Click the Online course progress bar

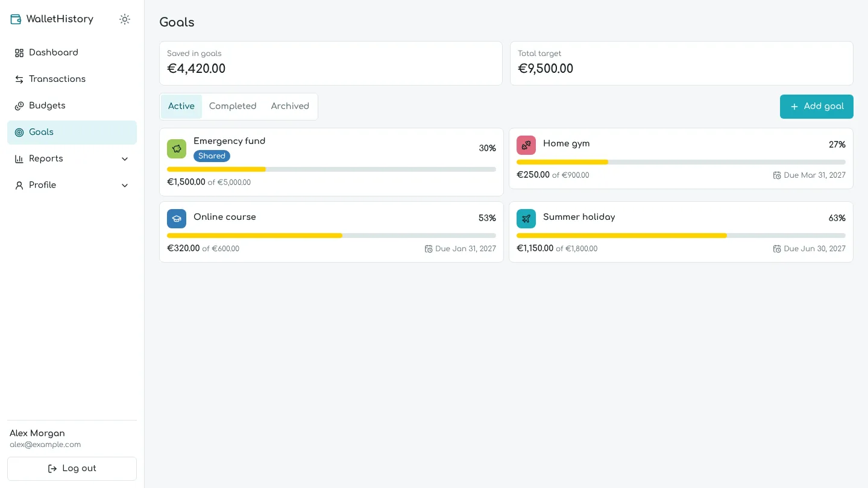pos(332,236)
